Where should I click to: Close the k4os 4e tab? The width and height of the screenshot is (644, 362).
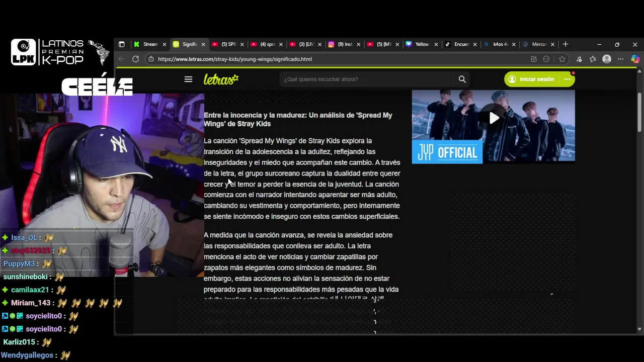(x=513, y=44)
